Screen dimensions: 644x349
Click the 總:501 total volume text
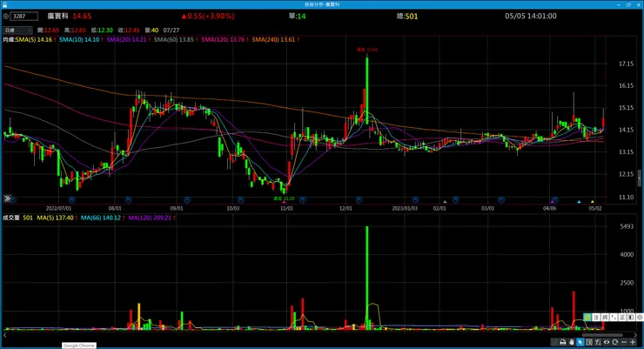coord(407,17)
